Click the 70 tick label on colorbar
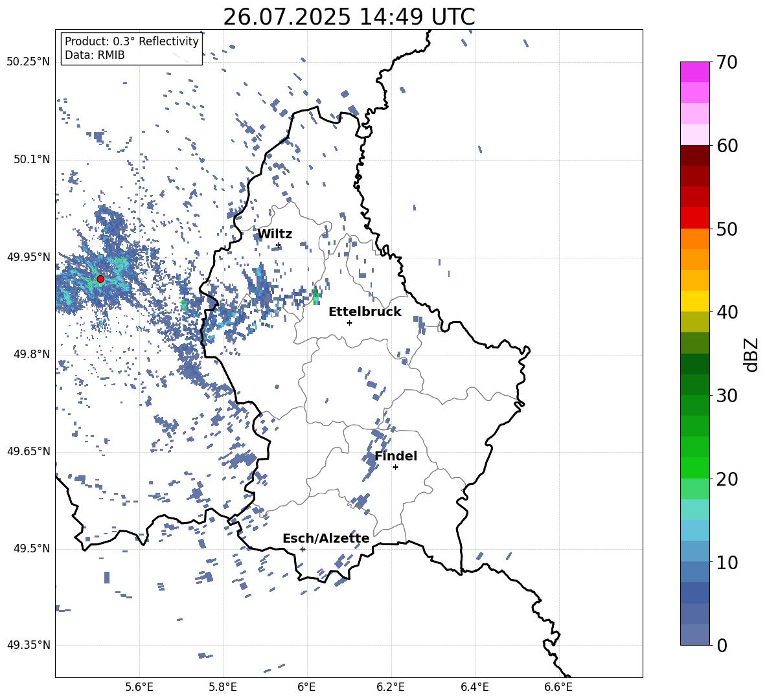 [727, 63]
